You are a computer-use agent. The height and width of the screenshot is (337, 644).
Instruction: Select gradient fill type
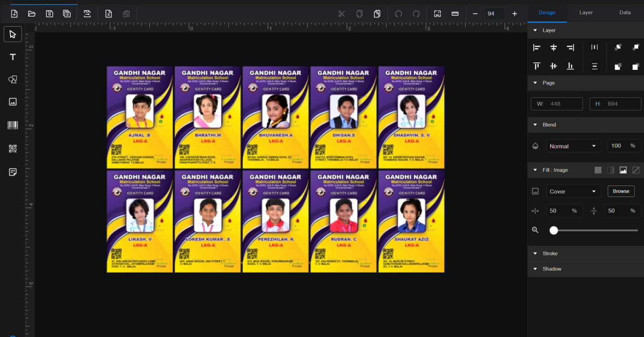point(610,170)
